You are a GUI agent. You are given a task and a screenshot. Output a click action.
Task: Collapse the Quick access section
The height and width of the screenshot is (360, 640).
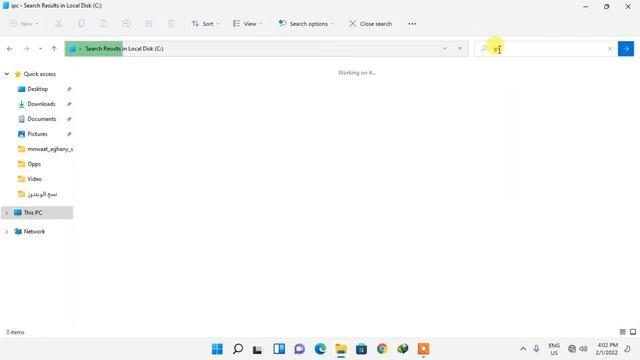coord(7,74)
